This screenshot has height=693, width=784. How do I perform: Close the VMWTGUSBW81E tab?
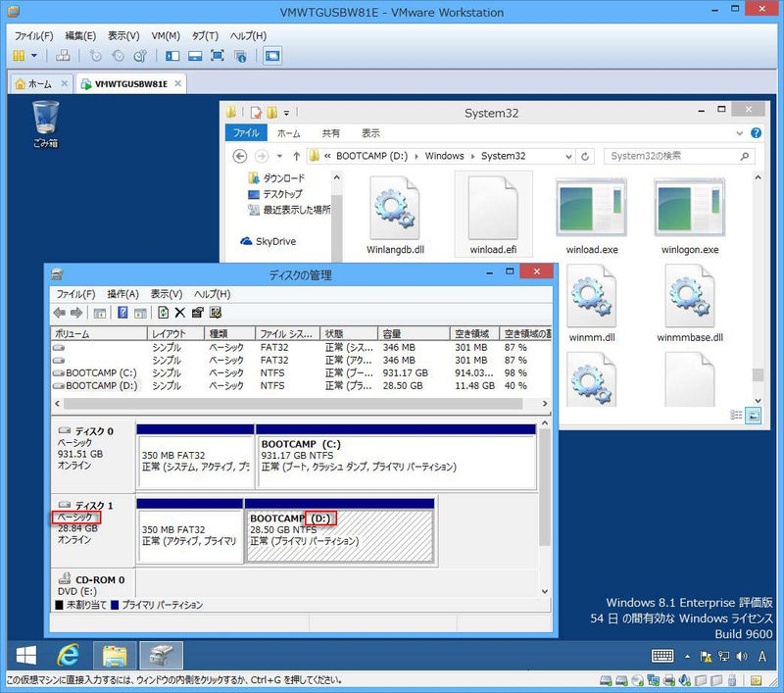(x=178, y=83)
